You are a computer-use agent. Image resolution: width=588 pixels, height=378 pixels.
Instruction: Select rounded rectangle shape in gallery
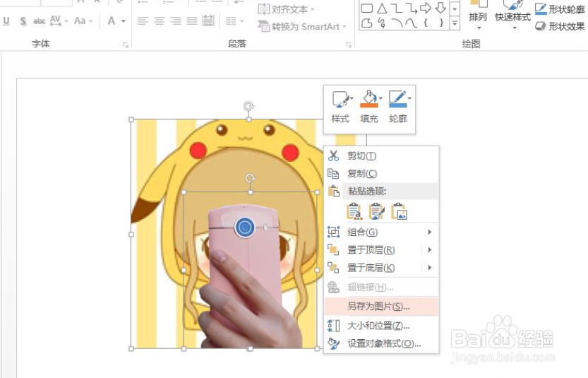[367, 8]
